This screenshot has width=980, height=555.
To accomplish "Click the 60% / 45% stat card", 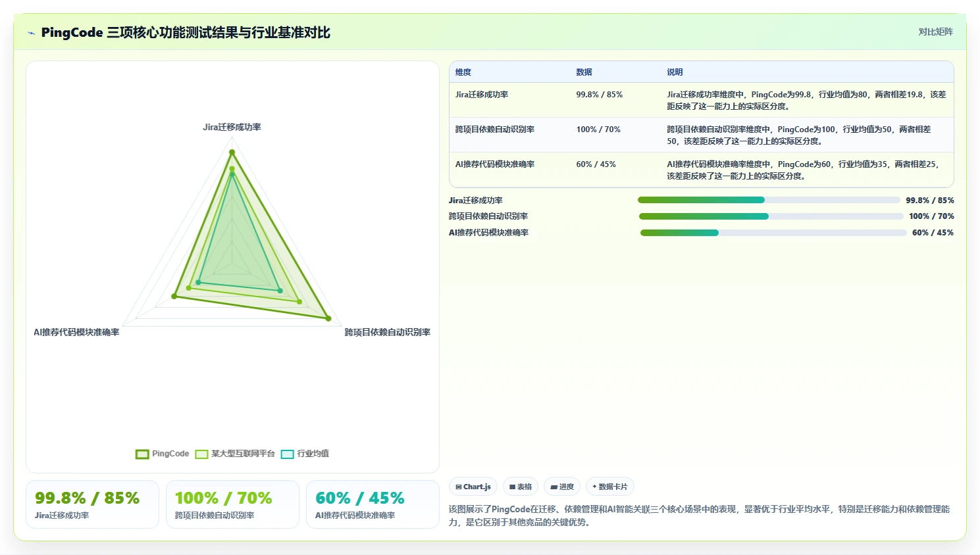I will point(373,504).
